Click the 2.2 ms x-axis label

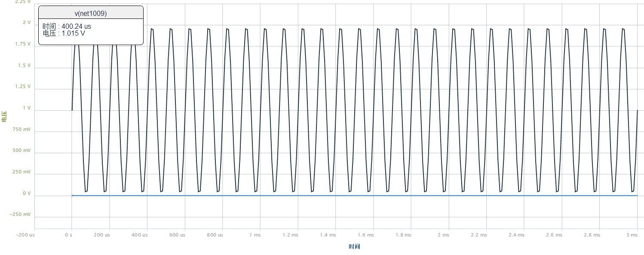point(479,235)
